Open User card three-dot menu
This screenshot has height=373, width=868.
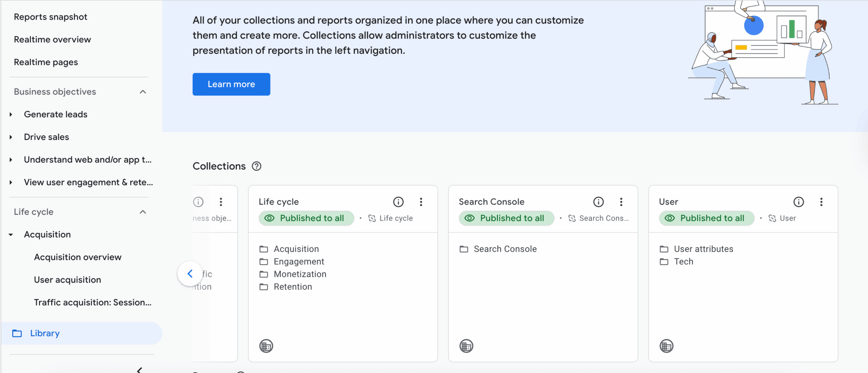(821, 202)
